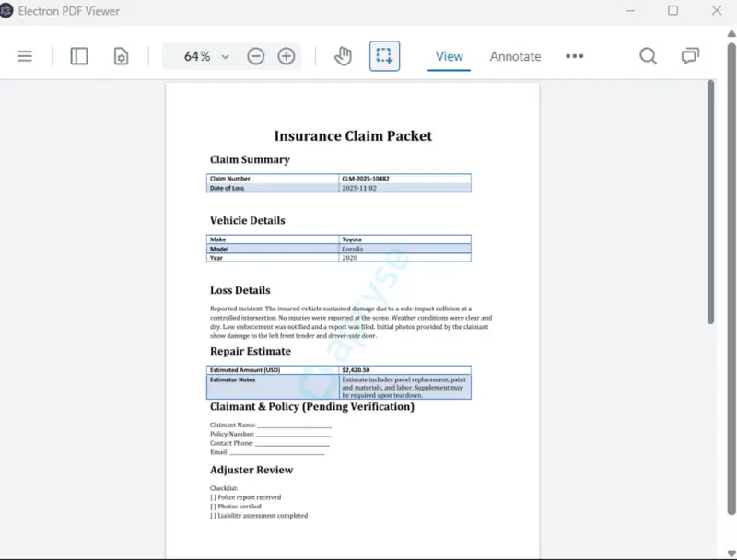Click the Estimated Amount (USD) label cell

(273, 370)
